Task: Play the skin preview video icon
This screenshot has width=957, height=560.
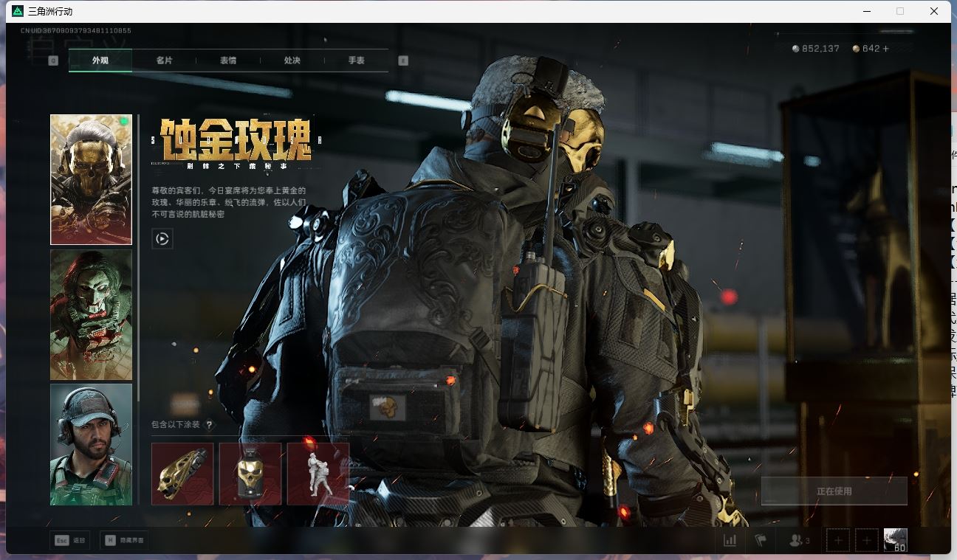Action: coord(162,239)
